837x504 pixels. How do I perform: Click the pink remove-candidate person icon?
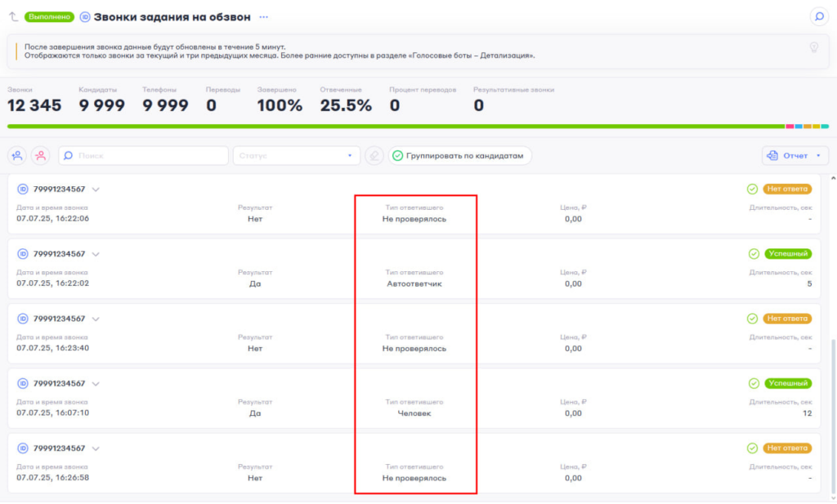(40, 155)
